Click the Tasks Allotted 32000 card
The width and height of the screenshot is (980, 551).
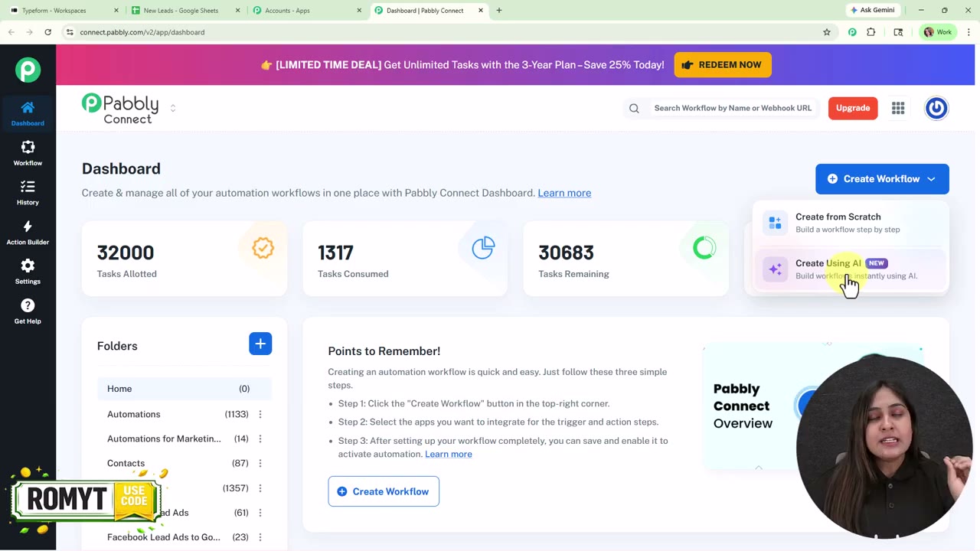tap(185, 259)
